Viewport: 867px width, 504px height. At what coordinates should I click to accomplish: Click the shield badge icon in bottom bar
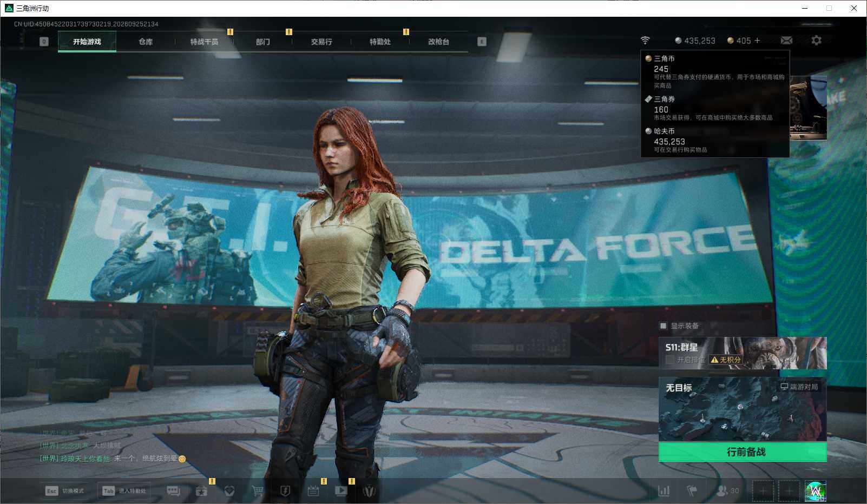point(285,491)
